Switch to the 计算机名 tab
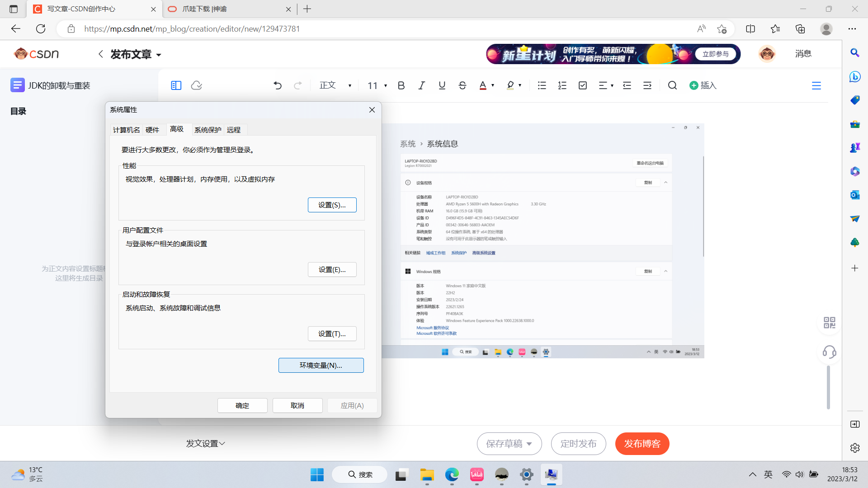The width and height of the screenshot is (868, 488). (x=126, y=130)
